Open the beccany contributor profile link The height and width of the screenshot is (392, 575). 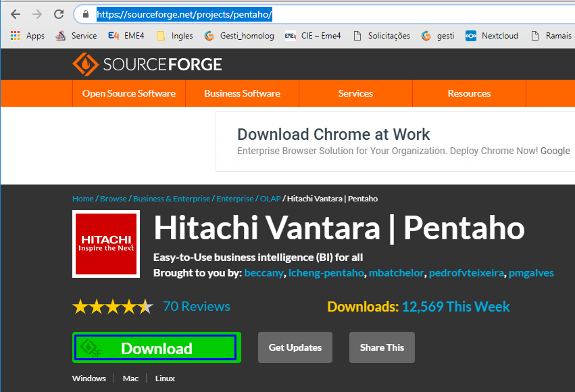pos(264,273)
